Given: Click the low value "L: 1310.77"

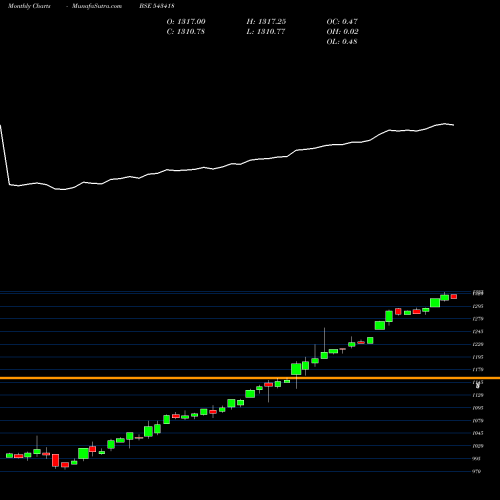Looking at the screenshot, I should 266,32.
